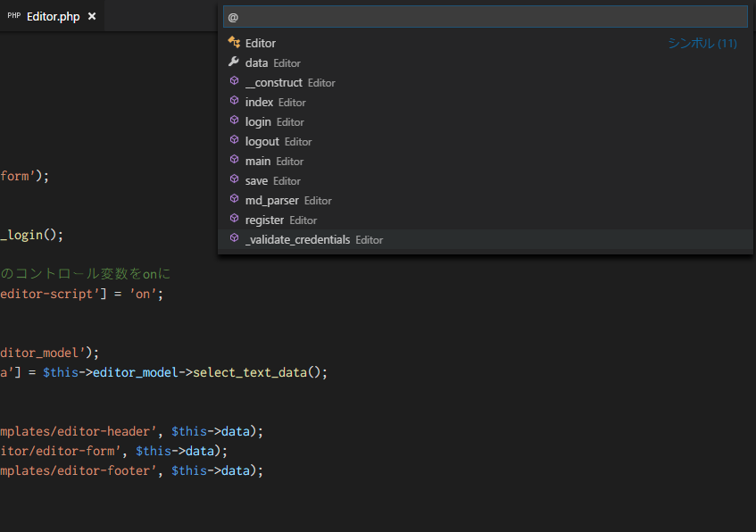The height and width of the screenshot is (532, 756).
Task: Click the _login(); call in code
Action: click(x=32, y=235)
